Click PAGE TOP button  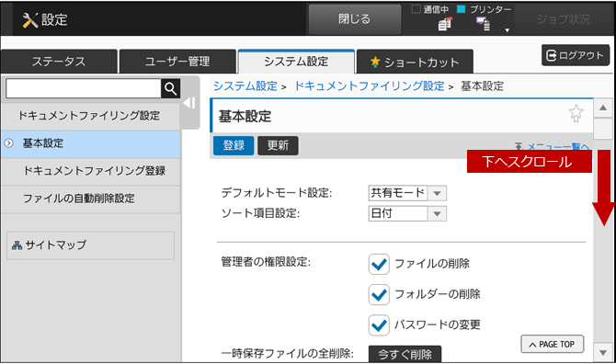[553, 345]
